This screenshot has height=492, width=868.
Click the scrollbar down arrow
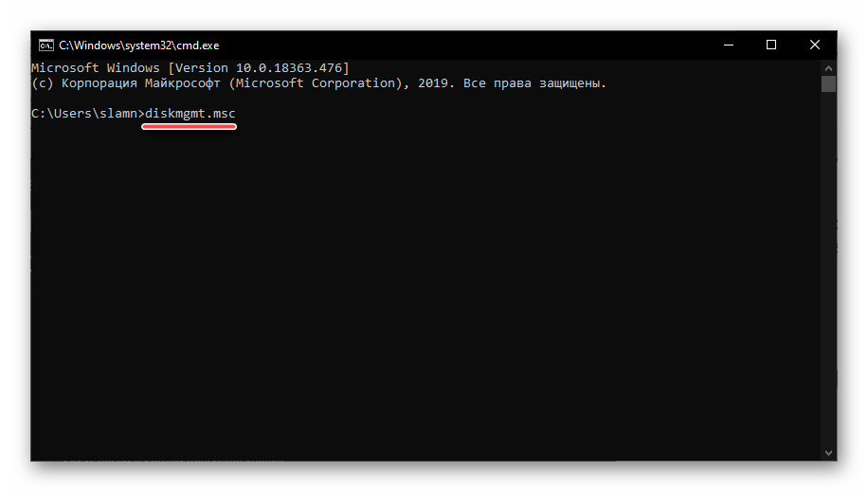click(828, 453)
